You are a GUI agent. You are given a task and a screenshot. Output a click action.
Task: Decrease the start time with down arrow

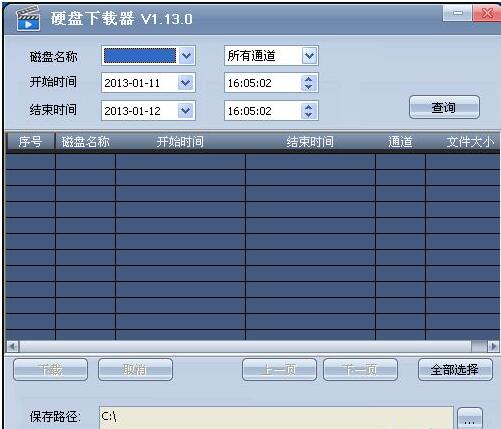pyautogui.click(x=309, y=87)
